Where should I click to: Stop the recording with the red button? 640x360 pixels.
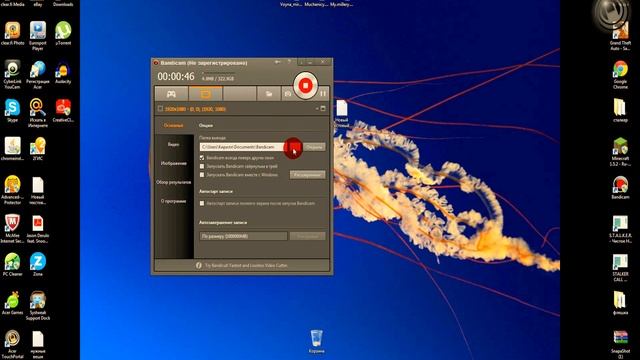point(305,86)
